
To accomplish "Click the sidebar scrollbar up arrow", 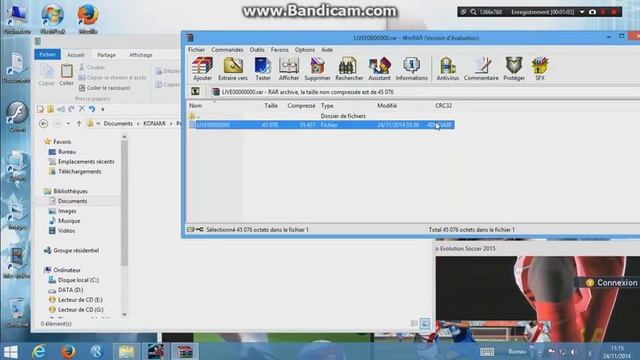I will (124, 138).
